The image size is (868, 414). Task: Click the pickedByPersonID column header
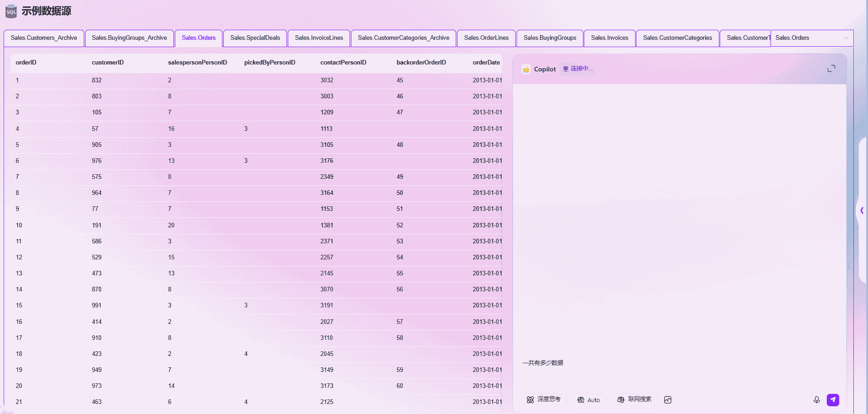(270, 63)
